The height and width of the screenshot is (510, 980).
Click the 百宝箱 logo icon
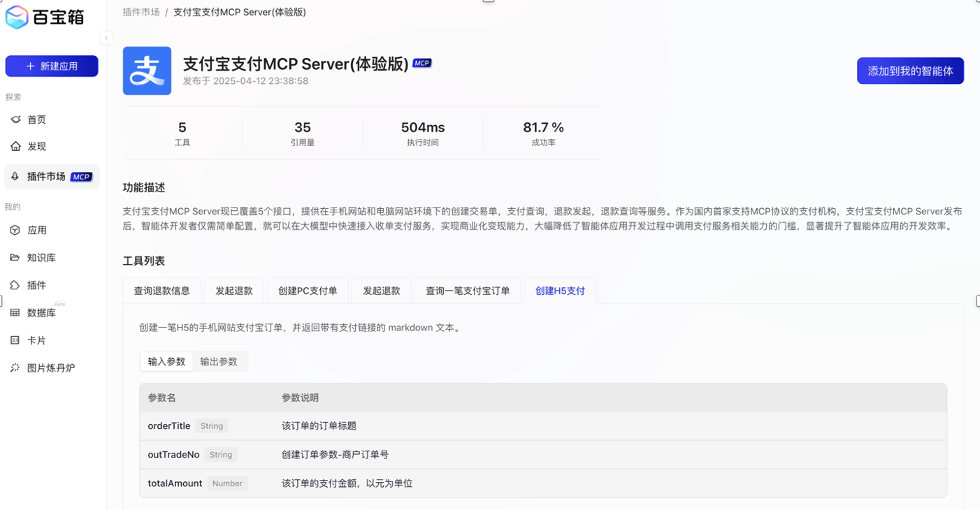tap(17, 17)
